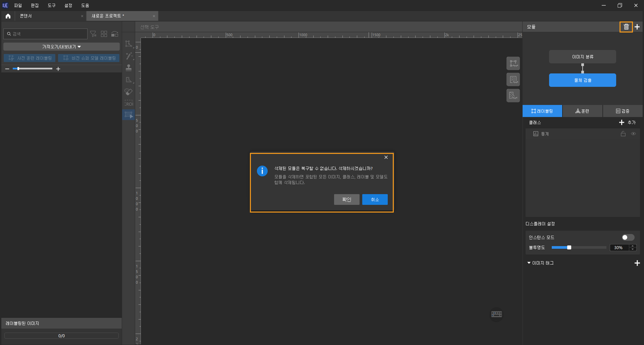This screenshot has width=644, height=345.
Task: Select the magic wand smart labeling tool
Action: point(128,56)
